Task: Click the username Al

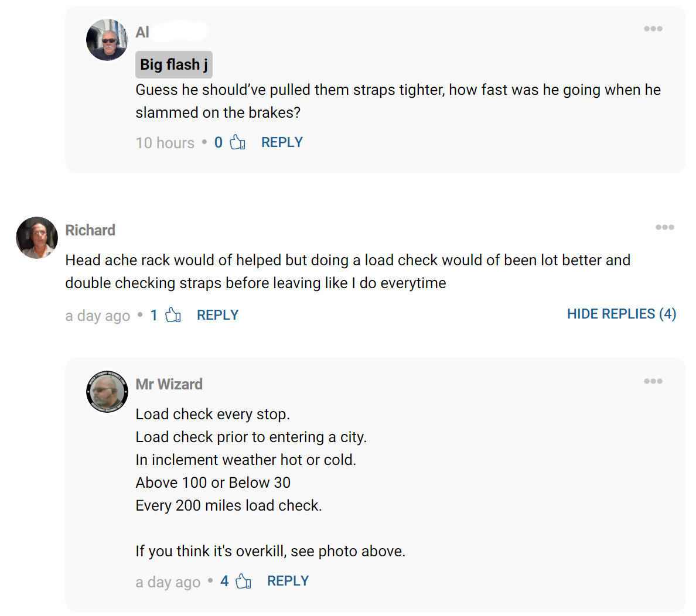Action: (x=142, y=32)
